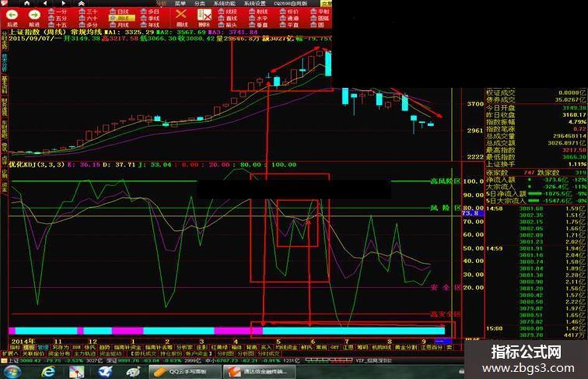Switch to the 六十 sixty-minute period

click(x=88, y=18)
